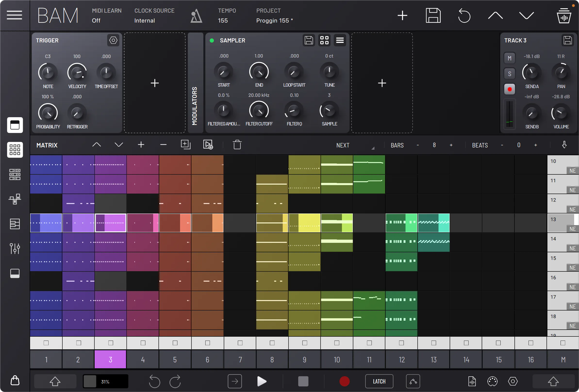Screen dimensions: 579x392
Task: Increase BARS value with plus
Action: 451,145
